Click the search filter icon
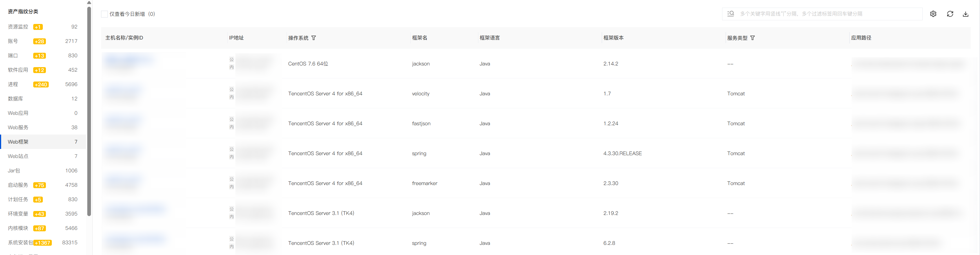Image resolution: width=980 pixels, height=255 pixels. point(731,14)
